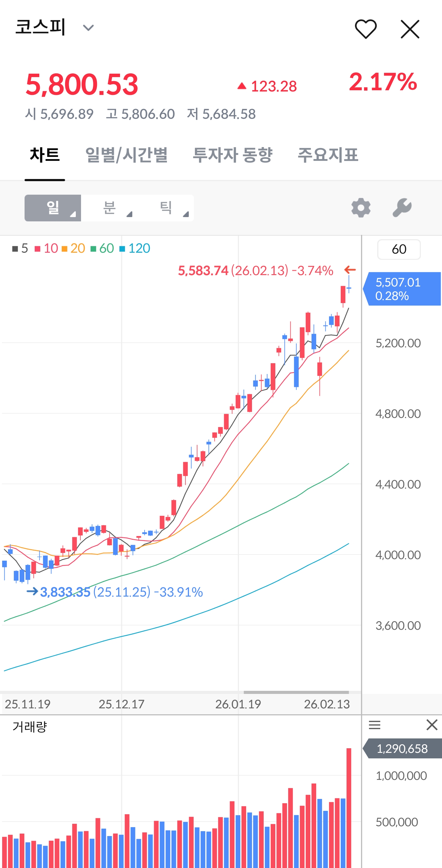Open the 주요지표 tab
Image resolution: width=442 pixels, height=868 pixels.
pos(328,155)
